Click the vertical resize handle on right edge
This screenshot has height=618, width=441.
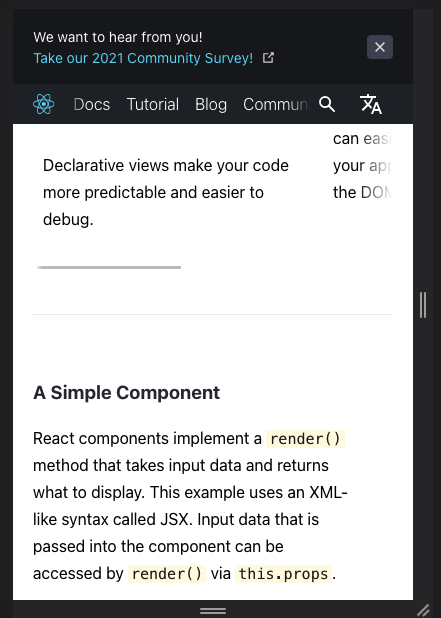(423, 305)
